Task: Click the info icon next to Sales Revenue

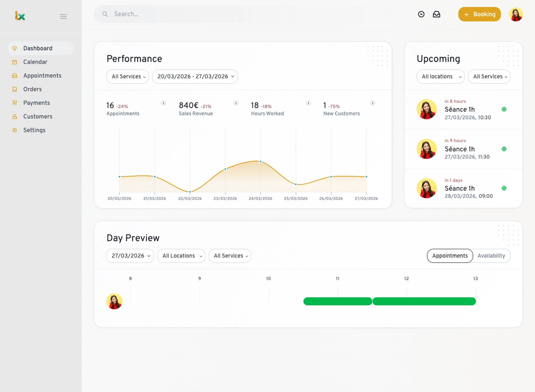Action: (236, 103)
